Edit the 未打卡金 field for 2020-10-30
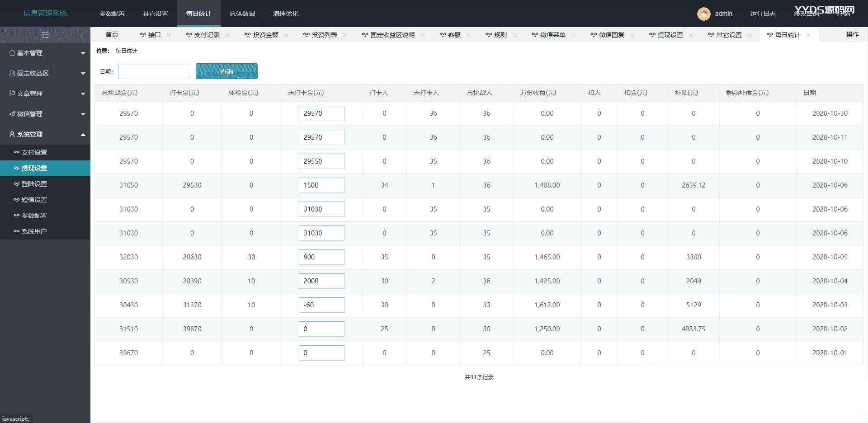 pyautogui.click(x=321, y=113)
